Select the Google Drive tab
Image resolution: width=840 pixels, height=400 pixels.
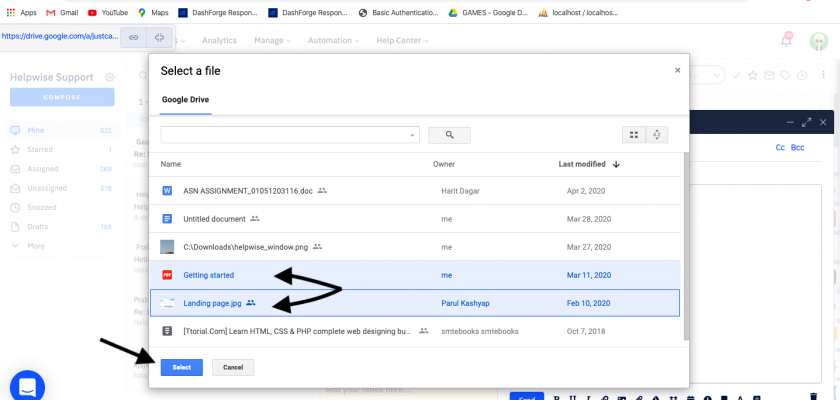coord(185,100)
